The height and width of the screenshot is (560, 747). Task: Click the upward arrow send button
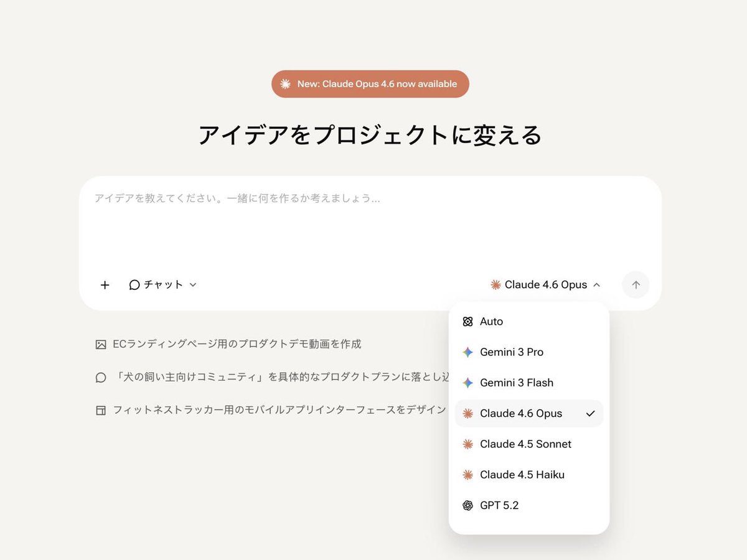(636, 284)
